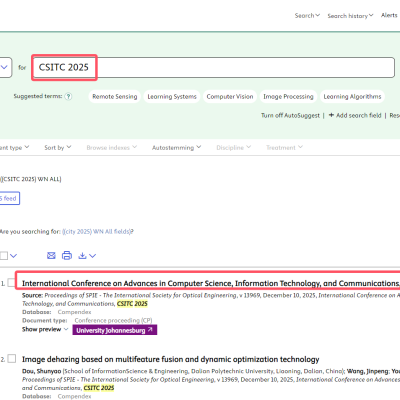
Task: Click into the CSITC 2025 search field
Action: tap(213, 67)
